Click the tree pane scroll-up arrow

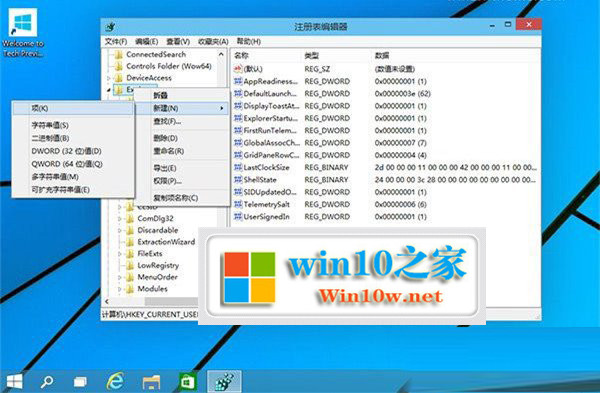(222, 54)
